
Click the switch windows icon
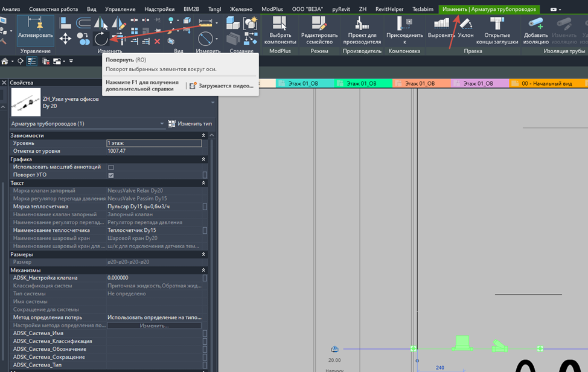click(57, 61)
